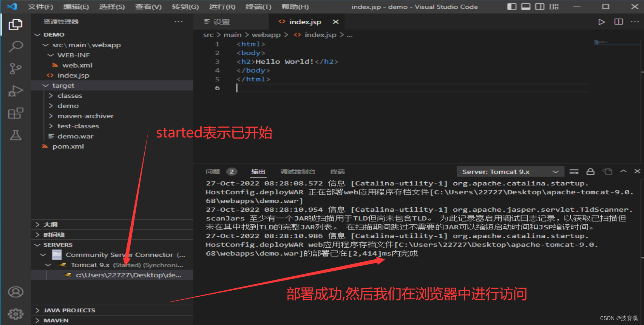Screen dimensions: 644x325
Task: Open the Accounts menu icon
Action: click(15, 292)
